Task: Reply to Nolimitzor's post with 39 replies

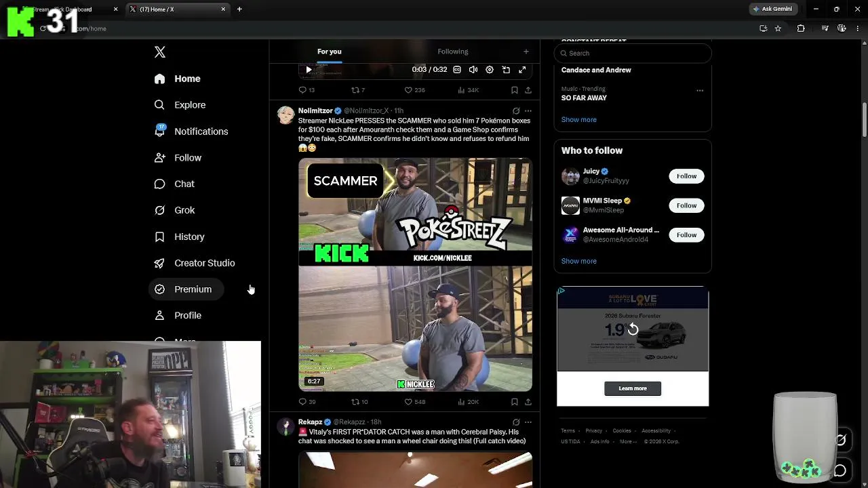Action: [307, 402]
